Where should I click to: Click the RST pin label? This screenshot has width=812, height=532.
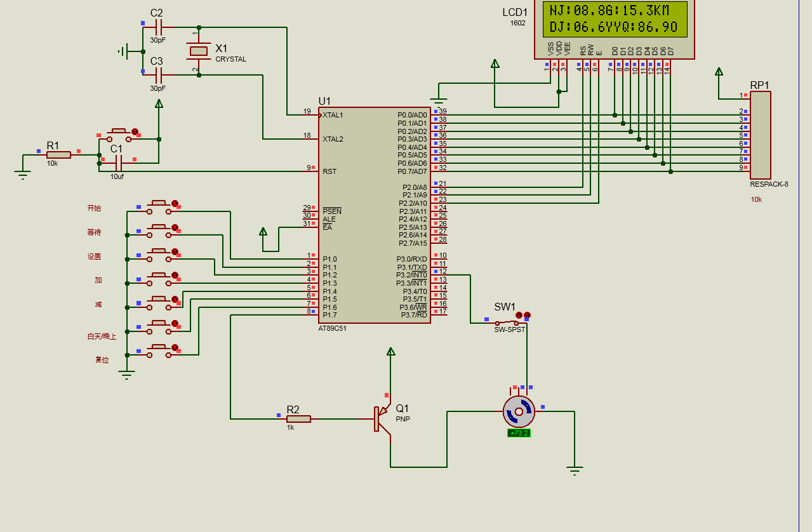pos(329,171)
